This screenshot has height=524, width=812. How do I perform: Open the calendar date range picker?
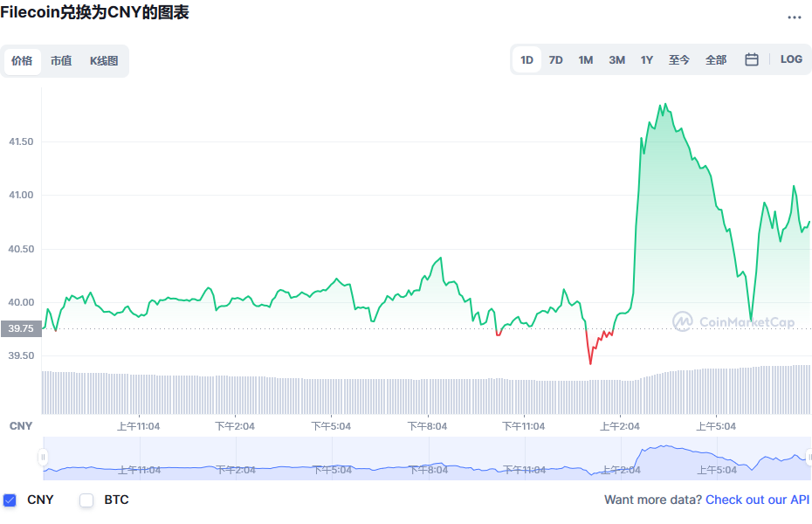point(752,59)
